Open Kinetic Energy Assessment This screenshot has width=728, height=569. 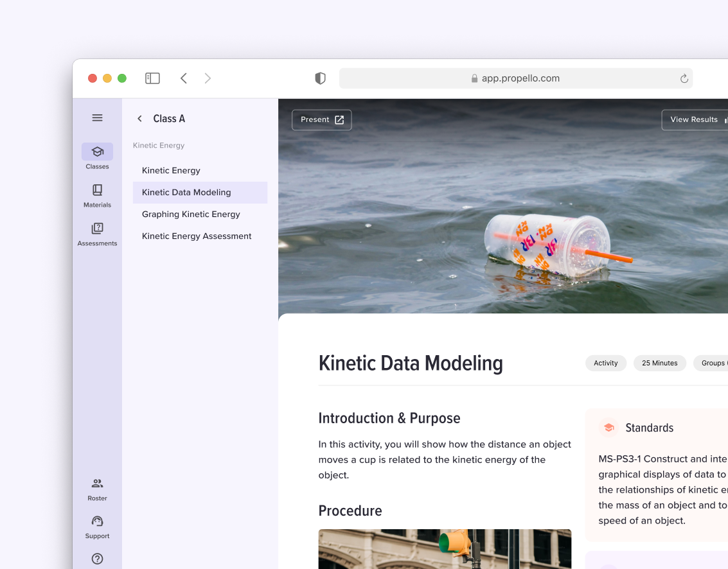(x=200, y=236)
